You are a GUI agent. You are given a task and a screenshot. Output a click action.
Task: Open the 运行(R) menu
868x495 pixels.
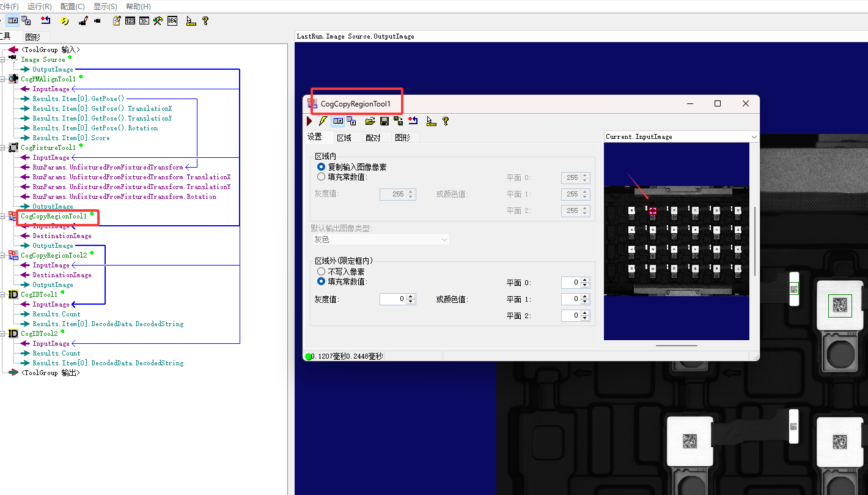tap(39, 7)
